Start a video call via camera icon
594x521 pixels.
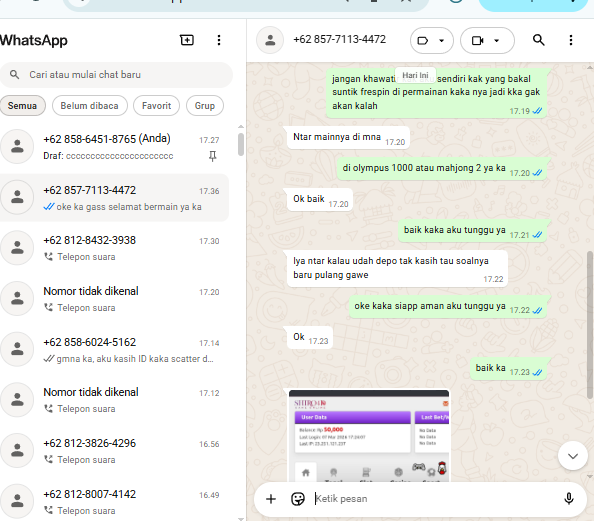pyautogui.click(x=477, y=41)
